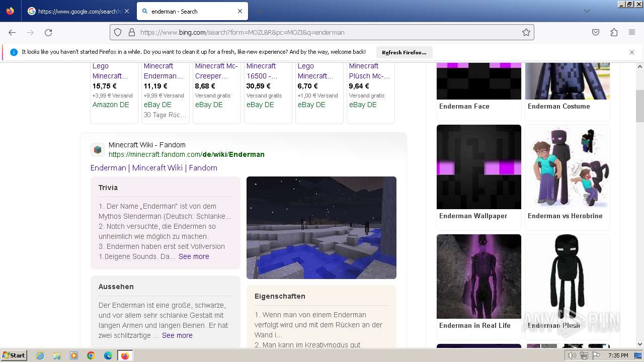Click the forward navigation arrow

(x=30, y=32)
